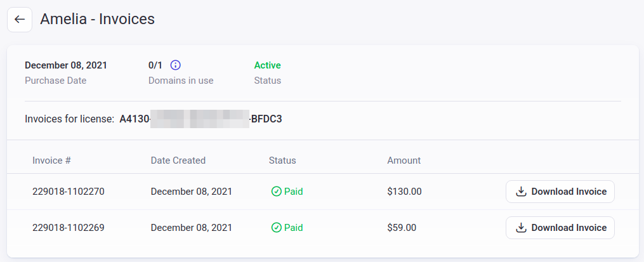Viewport: 644px width, 262px height.
Task: Click download icon for invoice 229018-1102270
Action: click(x=521, y=192)
